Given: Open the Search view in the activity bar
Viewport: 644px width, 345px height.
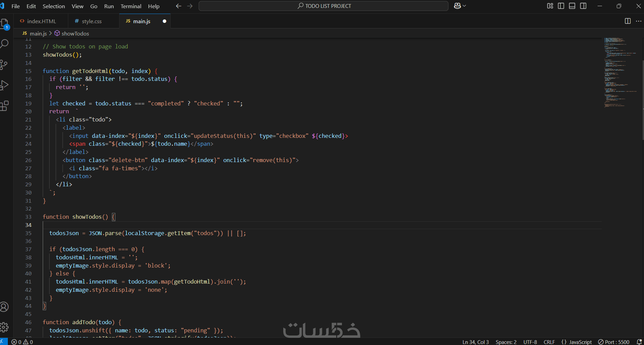Looking at the screenshot, I should [x=4, y=44].
